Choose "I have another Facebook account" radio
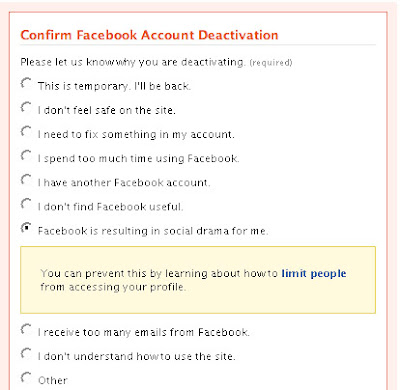The width and height of the screenshot is (400, 390). tap(26, 180)
